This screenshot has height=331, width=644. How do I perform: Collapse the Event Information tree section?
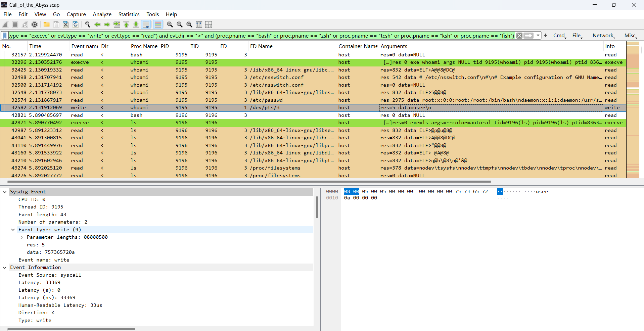(5, 268)
